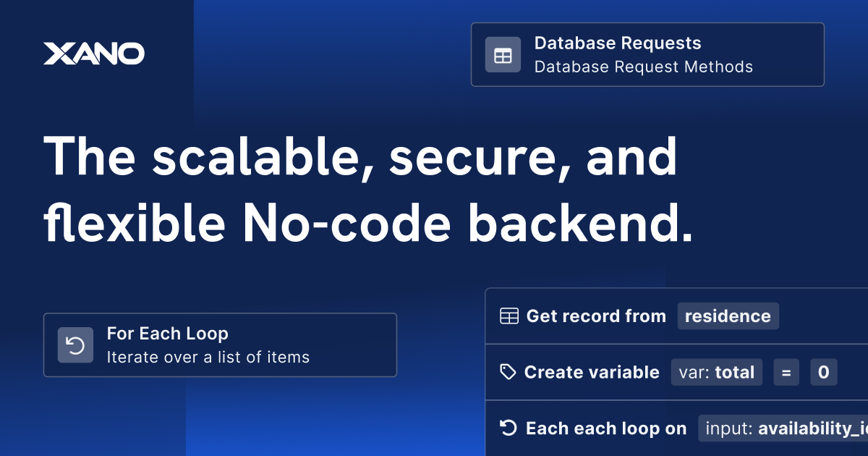Click the table icon beside Get record from
The width and height of the screenshot is (868, 456).
(x=509, y=316)
